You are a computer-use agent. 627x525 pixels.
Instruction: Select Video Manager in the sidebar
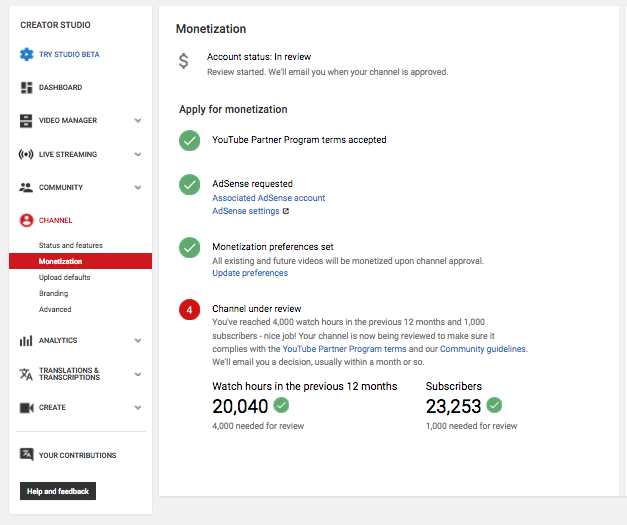tap(68, 121)
